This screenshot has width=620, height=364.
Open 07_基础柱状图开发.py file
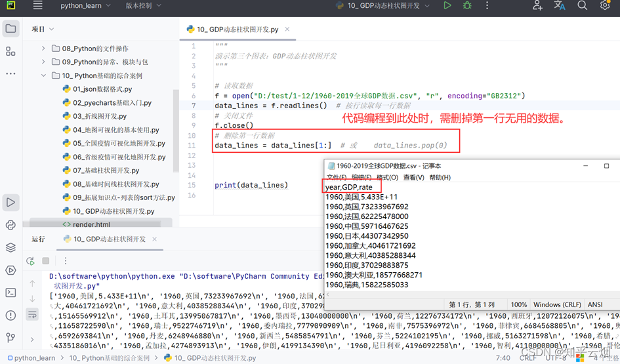coord(101,171)
